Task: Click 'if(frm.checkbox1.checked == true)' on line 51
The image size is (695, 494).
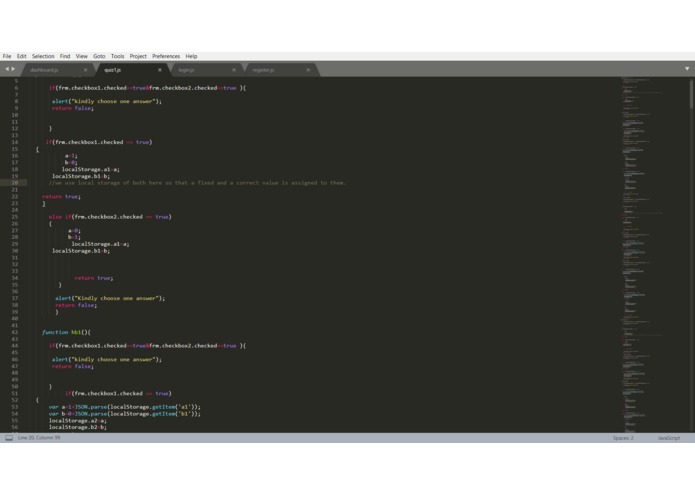Action: click(118, 393)
